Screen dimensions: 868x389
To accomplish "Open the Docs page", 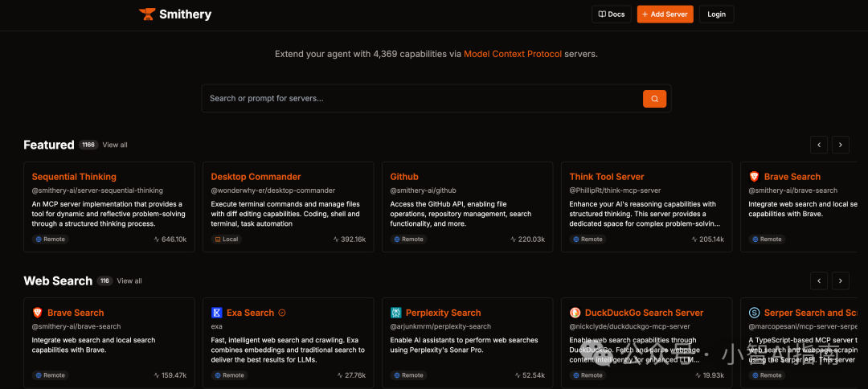I will coord(612,14).
